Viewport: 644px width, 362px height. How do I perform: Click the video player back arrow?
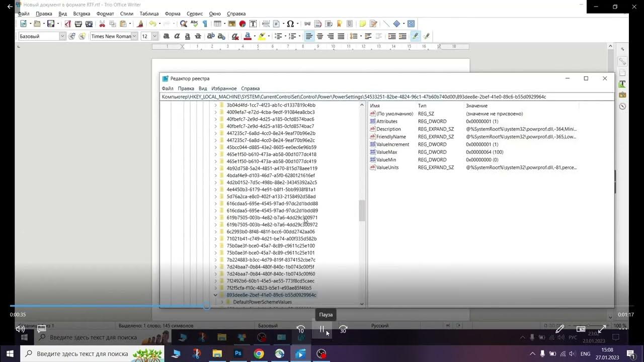[10, 7]
